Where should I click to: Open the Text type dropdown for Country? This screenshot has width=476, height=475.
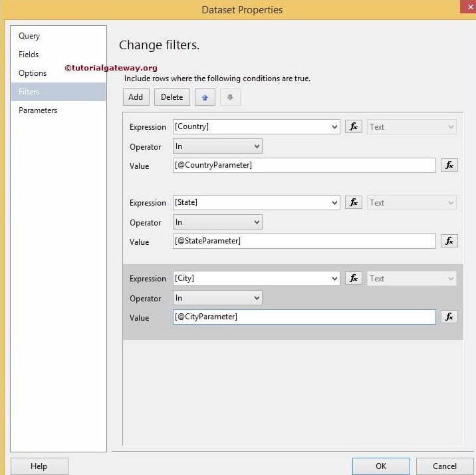click(x=412, y=126)
